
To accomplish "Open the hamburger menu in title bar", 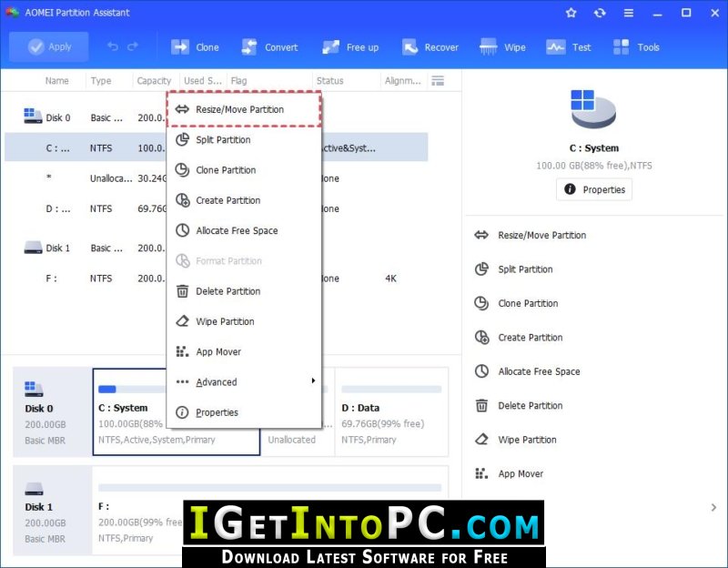I will (x=628, y=13).
